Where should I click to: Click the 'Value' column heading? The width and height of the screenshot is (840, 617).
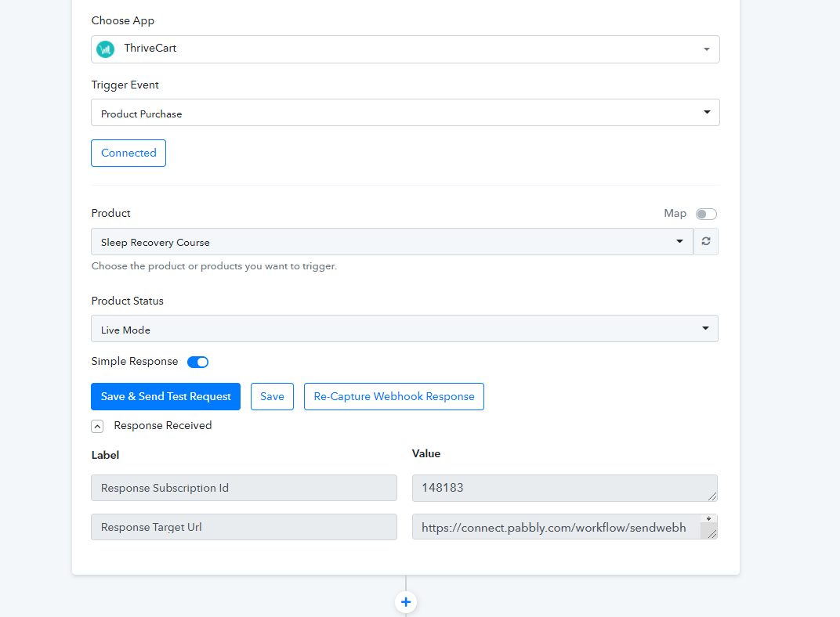(426, 454)
